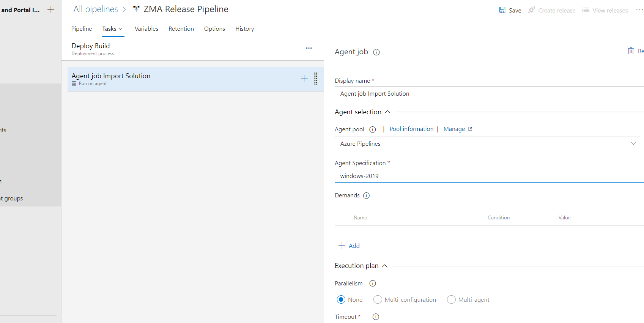Open the Retention tab

pos(181,29)
